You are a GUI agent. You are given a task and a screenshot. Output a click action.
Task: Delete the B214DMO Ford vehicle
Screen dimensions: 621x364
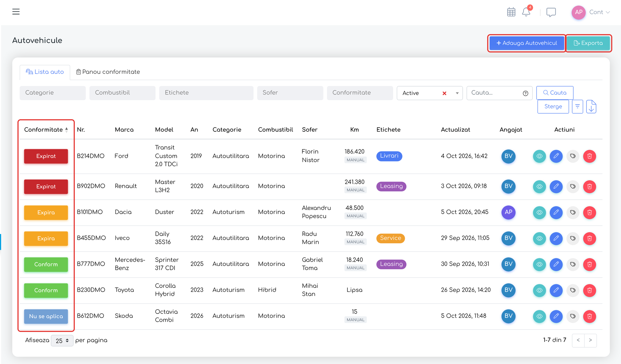tap(590, 156)
